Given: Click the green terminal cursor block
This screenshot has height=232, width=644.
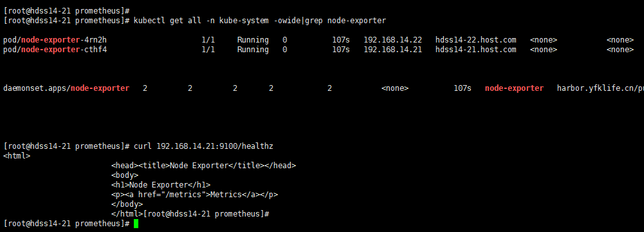Looking at the screenshot, I should [x=136, y=224].
